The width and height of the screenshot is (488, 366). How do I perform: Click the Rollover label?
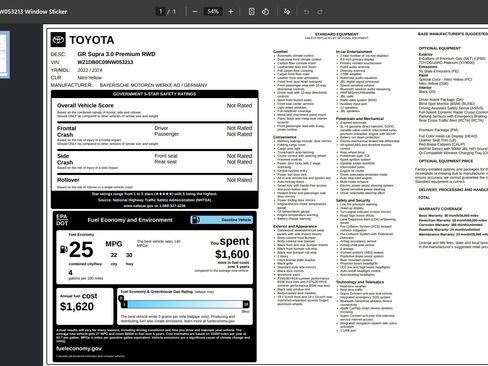(68, 180)
